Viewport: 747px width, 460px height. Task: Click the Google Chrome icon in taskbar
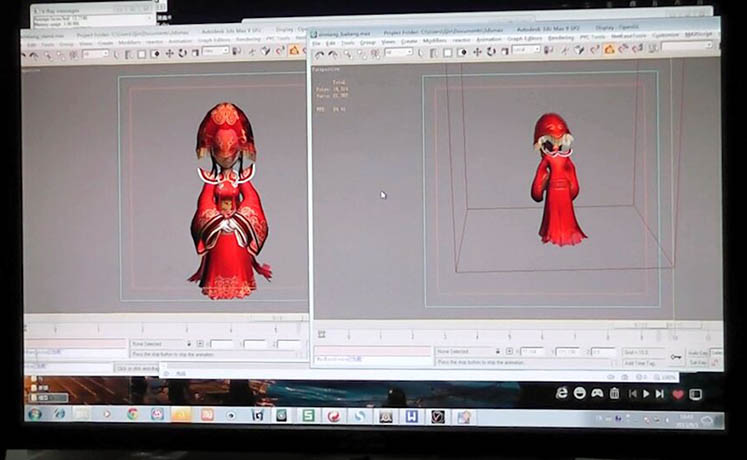133,414
